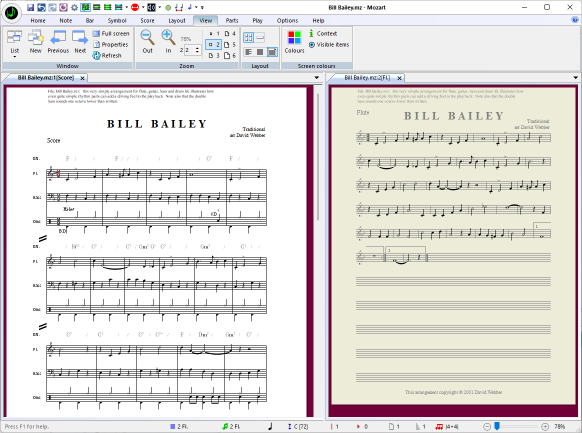Click the Full screen button
The height and width of the screenshot is (433, 582).
pos(111,34)
